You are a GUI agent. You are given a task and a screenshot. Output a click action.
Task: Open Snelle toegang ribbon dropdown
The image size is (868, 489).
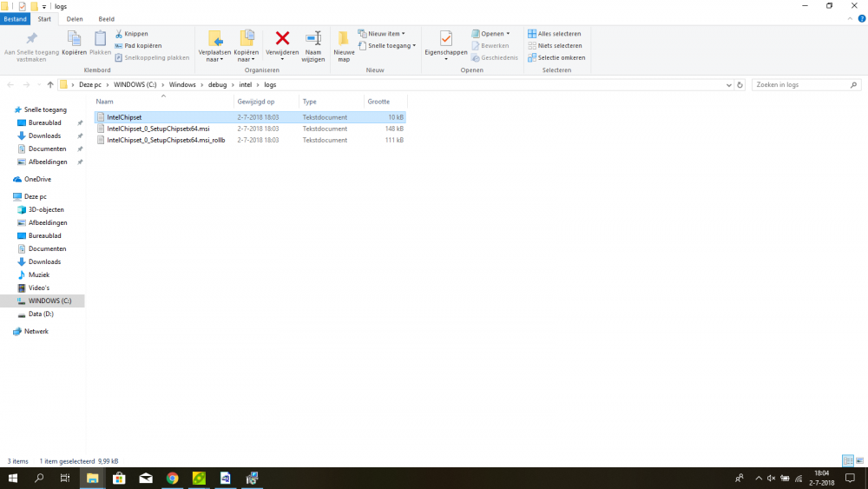(x=387, y=46)
